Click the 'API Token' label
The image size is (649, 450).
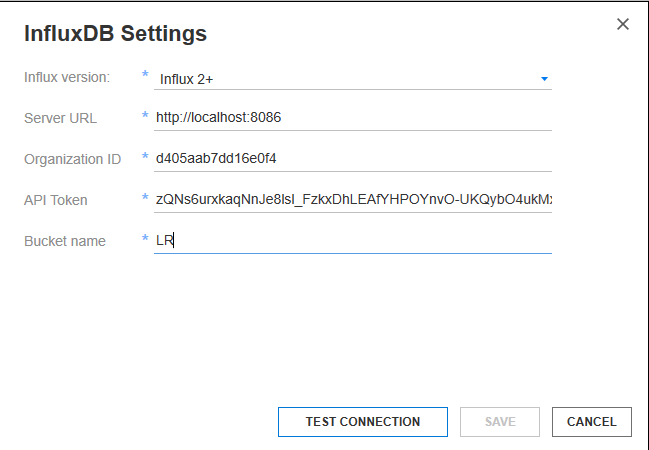[56, 199]
